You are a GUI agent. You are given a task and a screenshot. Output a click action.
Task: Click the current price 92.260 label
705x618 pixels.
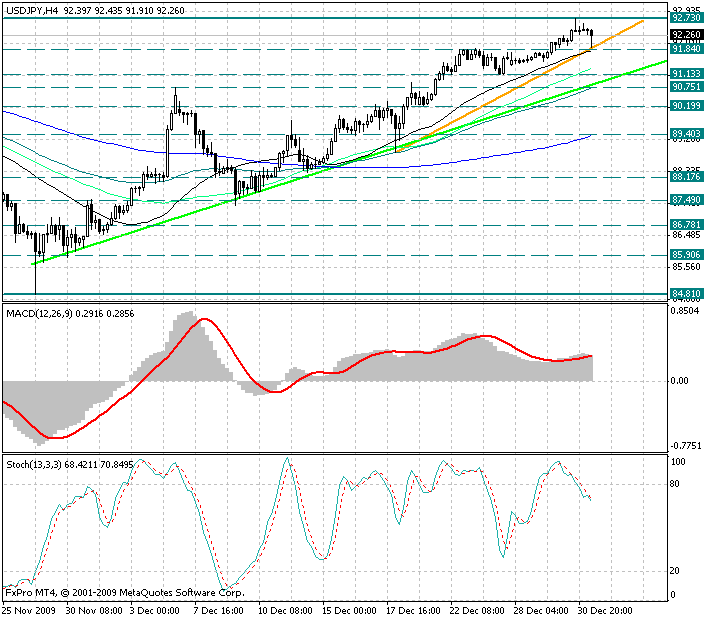[x=686, y=35]
